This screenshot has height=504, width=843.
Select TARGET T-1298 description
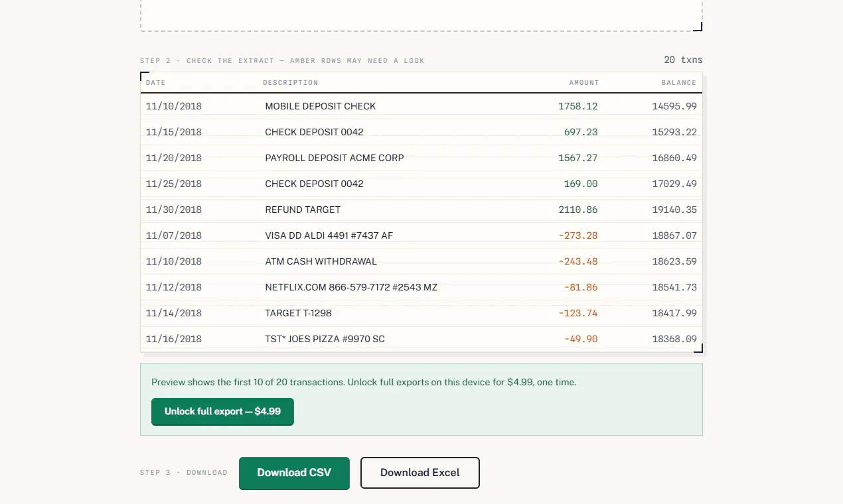(299, 313)
